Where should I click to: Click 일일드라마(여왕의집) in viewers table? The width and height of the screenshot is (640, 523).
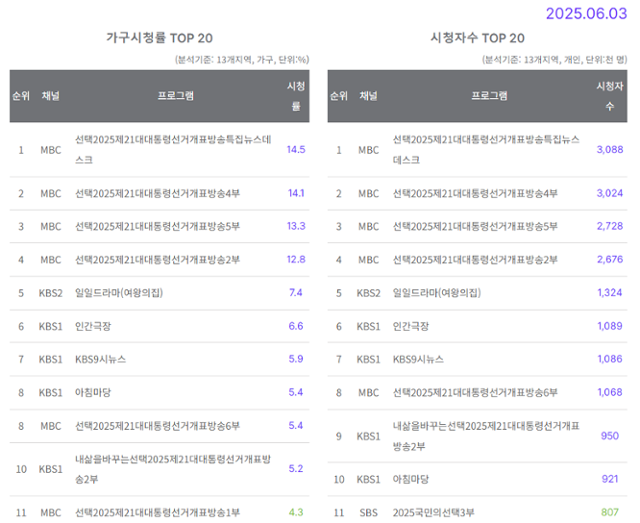tap(437, 293)
